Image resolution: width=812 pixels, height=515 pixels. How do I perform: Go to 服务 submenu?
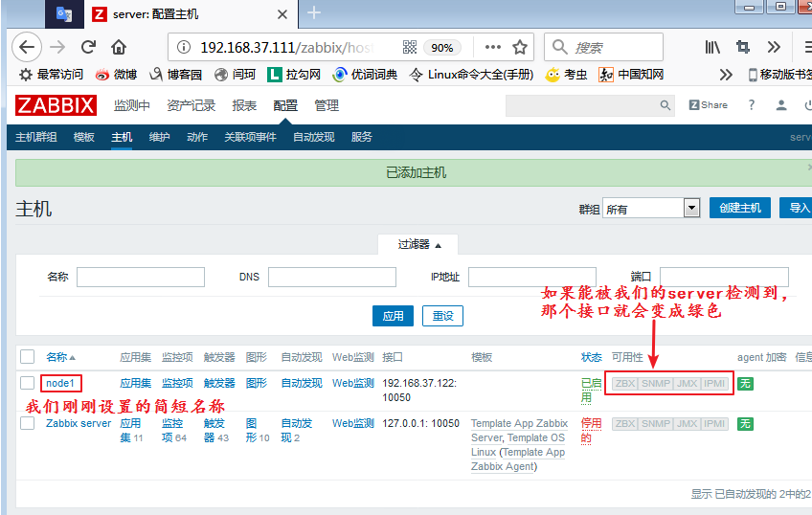(361, 137)
